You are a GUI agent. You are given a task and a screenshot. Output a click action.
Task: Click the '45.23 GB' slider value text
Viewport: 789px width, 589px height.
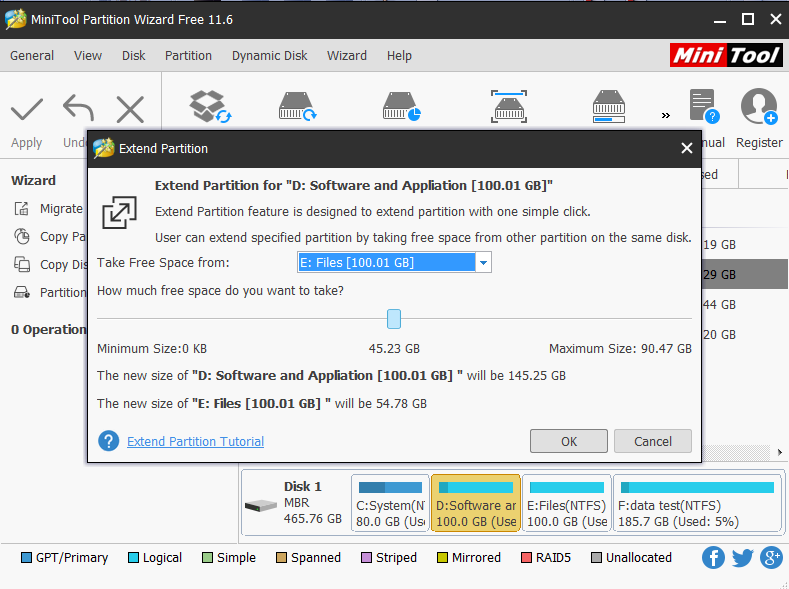(x=394, y=349)
